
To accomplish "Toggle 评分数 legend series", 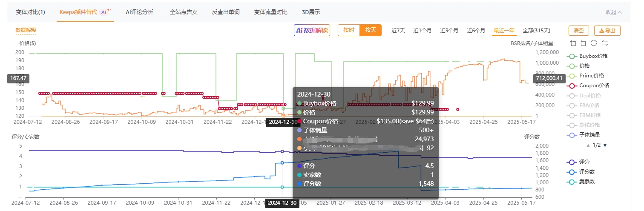I will (581, 172).
